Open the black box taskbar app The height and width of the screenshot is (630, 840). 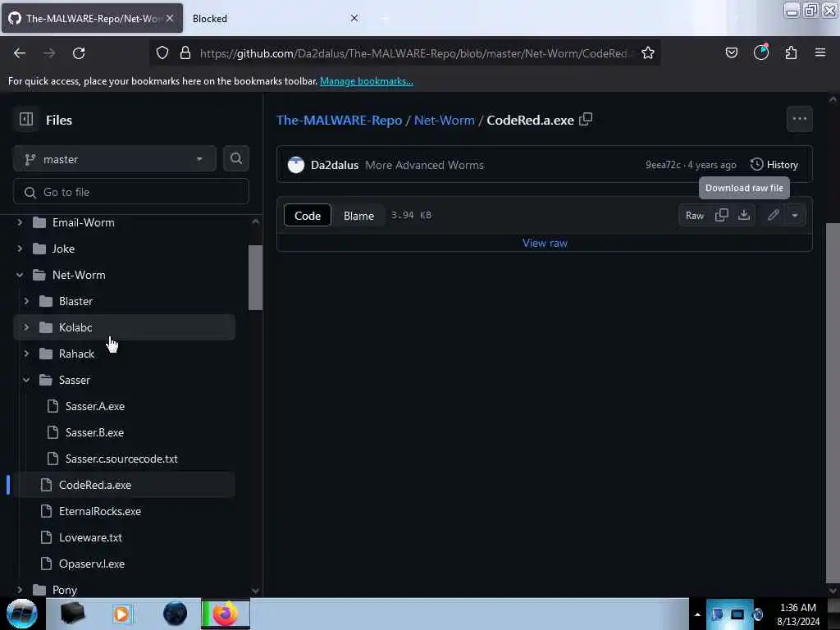[x=72, y=614]
